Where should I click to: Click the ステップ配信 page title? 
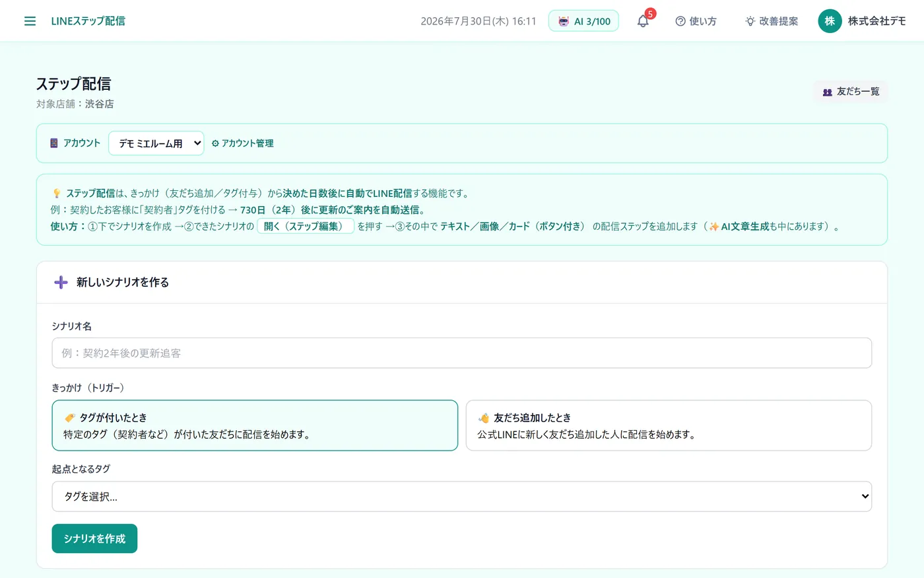(x=74, y=84)
